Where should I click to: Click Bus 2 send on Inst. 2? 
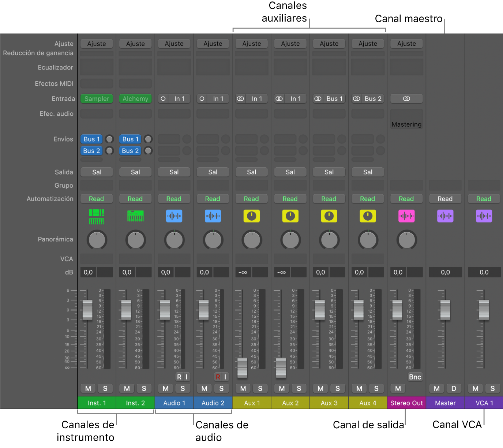pyautogui.click(x=130, y=151)
